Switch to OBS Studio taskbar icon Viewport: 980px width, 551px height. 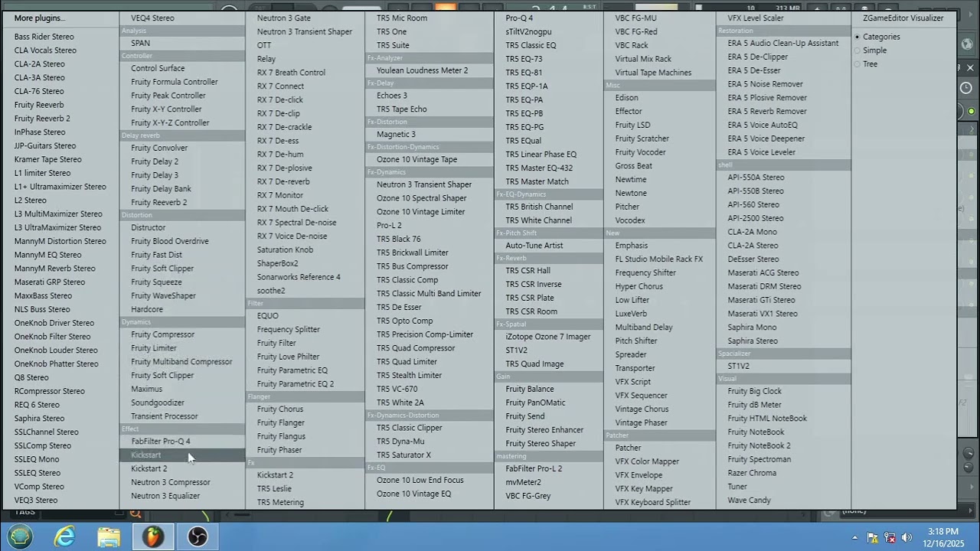(x=198, y=537)
